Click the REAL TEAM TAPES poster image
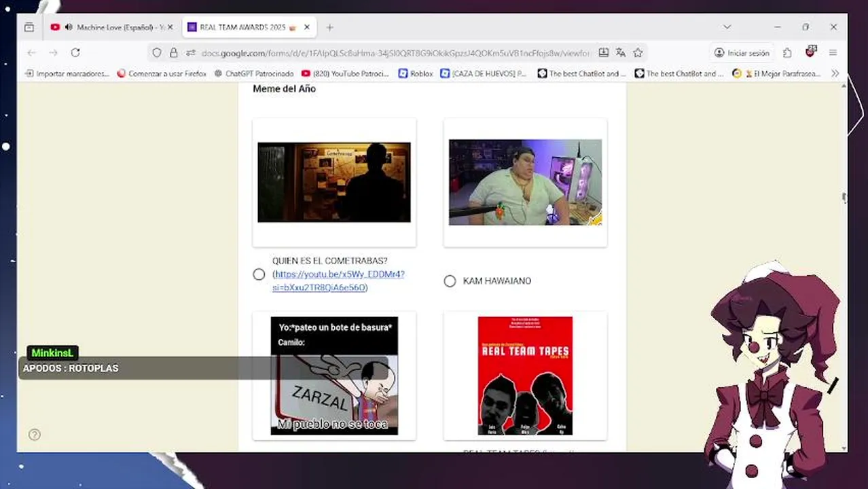Image resolution: width=868 pixels, height=489 pixels. coord(525,376)
